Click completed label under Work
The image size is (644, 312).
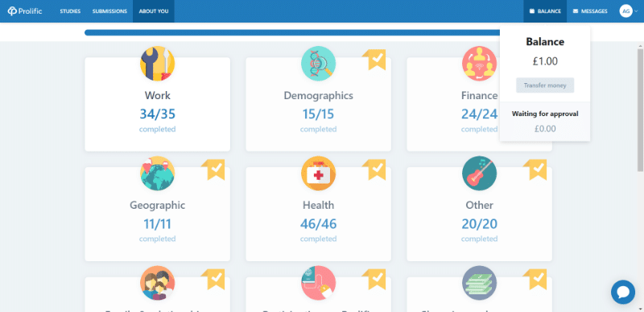coord(157,129)
